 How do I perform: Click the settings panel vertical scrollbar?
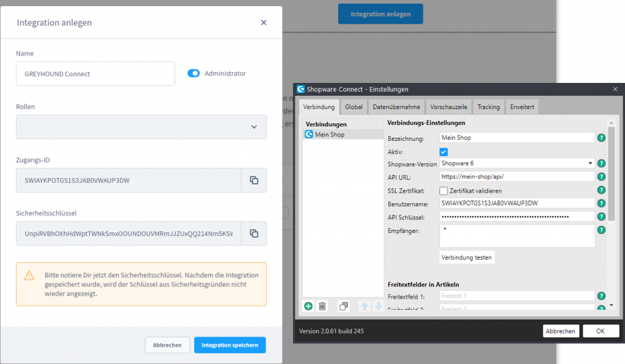click(612, 174)
